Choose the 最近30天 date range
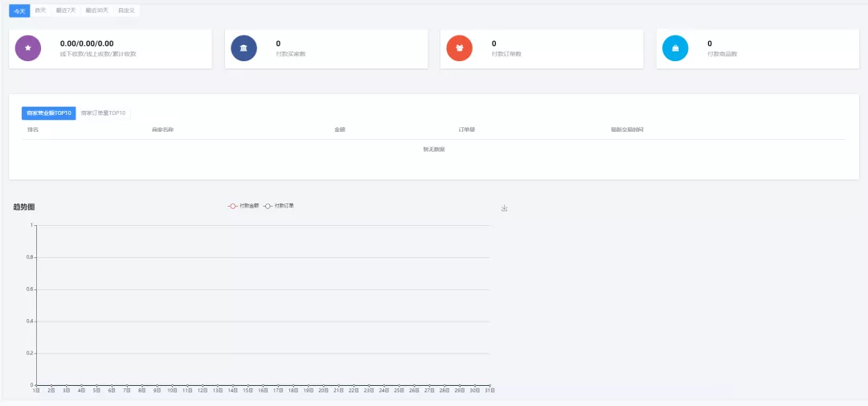 pos(97,10)
